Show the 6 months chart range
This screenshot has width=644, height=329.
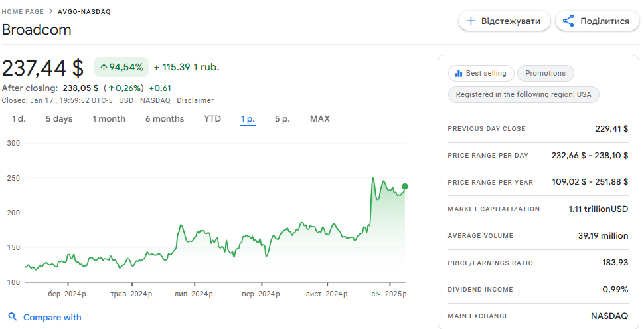(165, 119)
